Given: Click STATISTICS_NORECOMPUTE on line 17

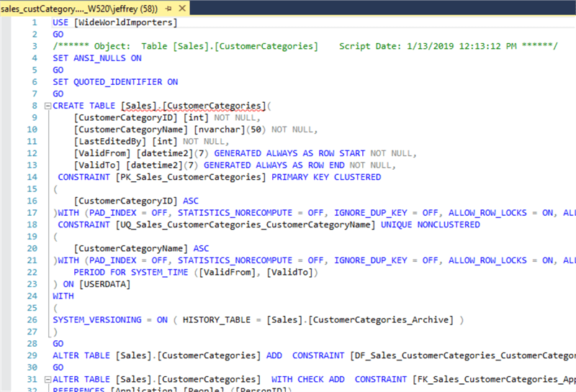Looking at the screenshot, I should click(x=235, y=213).
